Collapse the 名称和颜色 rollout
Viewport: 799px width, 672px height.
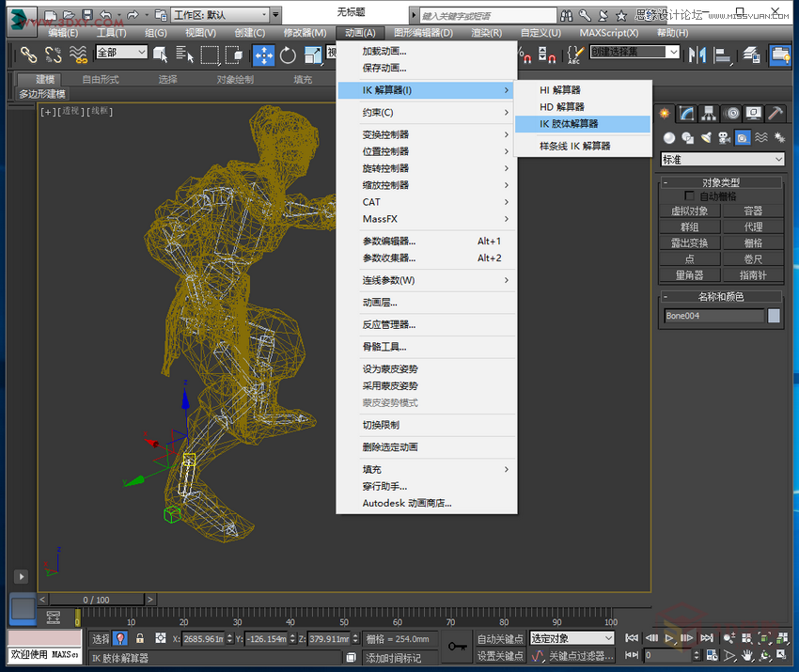tap(721, 296)
